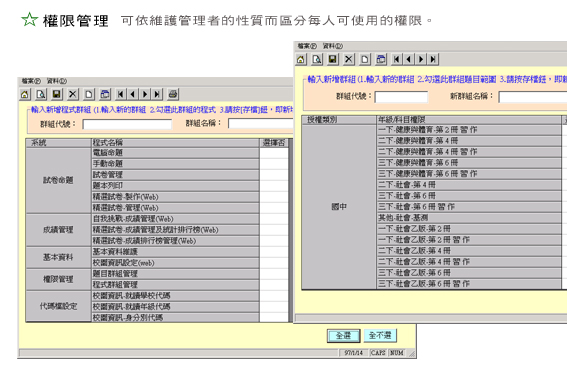Click the 全選 button
Viewport: 567px width, 369px height.
[x=344, y=336]
